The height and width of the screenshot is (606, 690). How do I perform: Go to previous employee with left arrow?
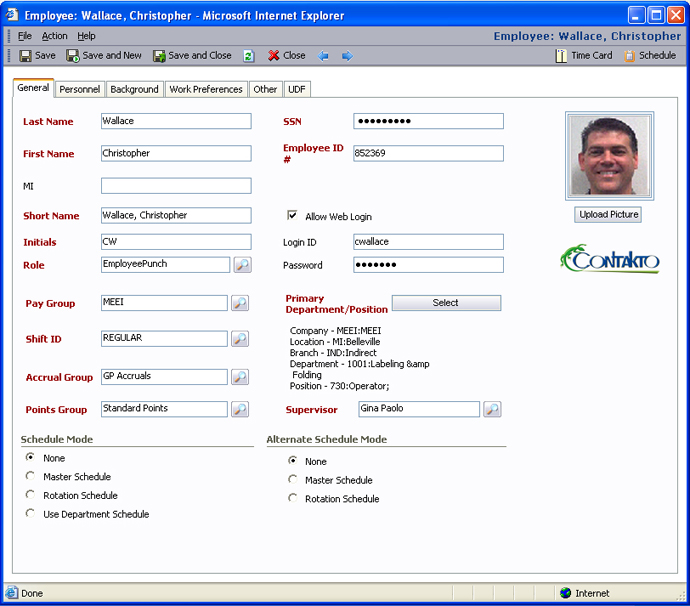pos(324,56)
